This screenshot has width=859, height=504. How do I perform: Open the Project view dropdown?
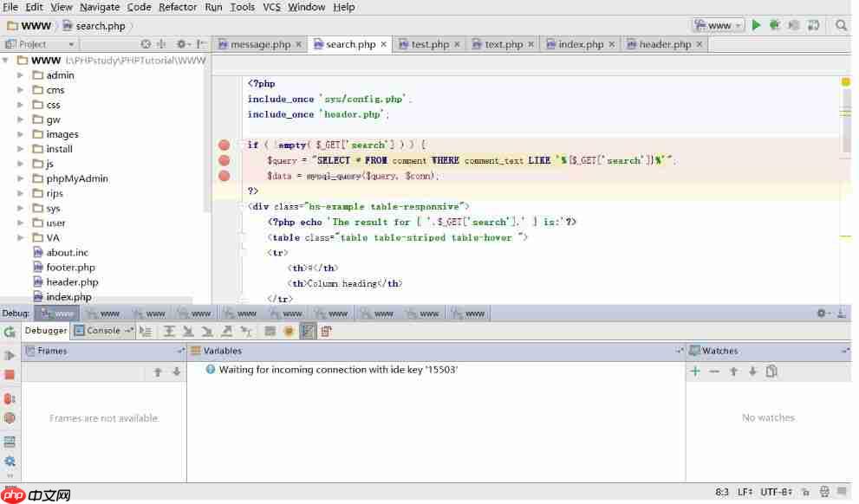pos(39,44)
